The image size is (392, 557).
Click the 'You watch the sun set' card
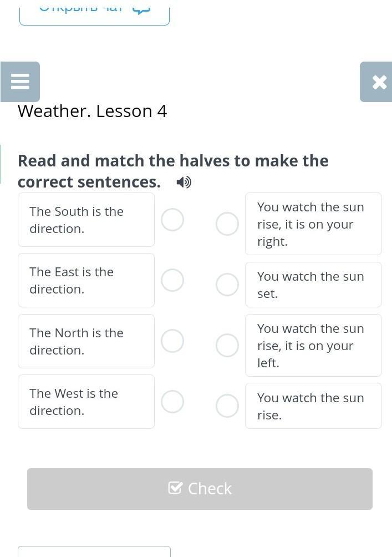pos(313,285)
